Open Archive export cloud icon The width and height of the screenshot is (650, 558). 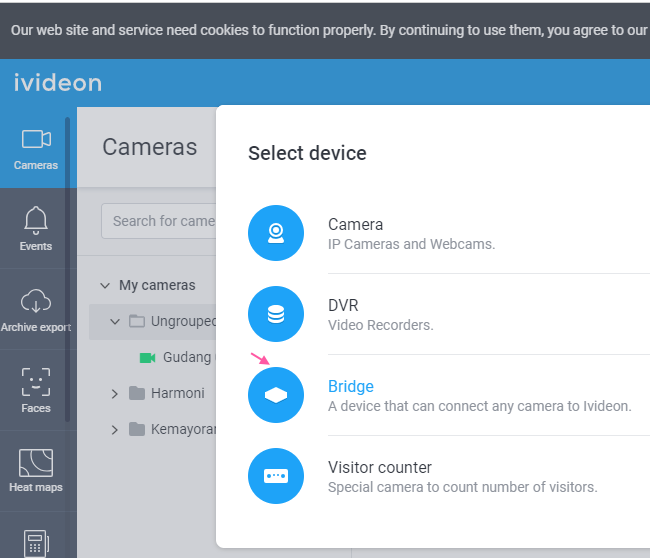tap(36, 301)
